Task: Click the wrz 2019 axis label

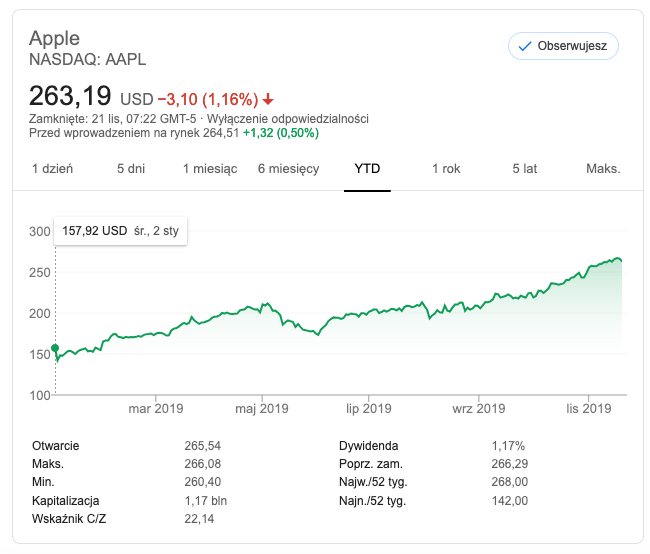Action: pos(479,409)
